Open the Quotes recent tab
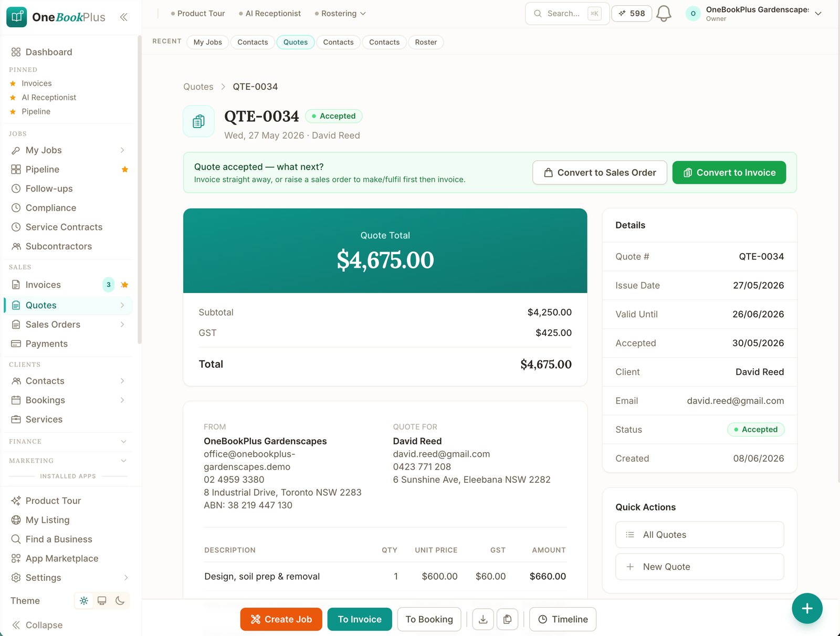This screenshot has width=840, height=636. click(296, 42)
